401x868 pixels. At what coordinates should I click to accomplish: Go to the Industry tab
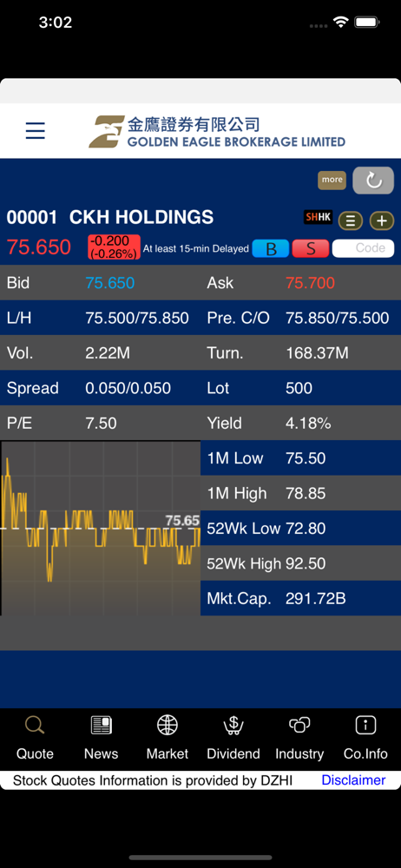(299, 738)
